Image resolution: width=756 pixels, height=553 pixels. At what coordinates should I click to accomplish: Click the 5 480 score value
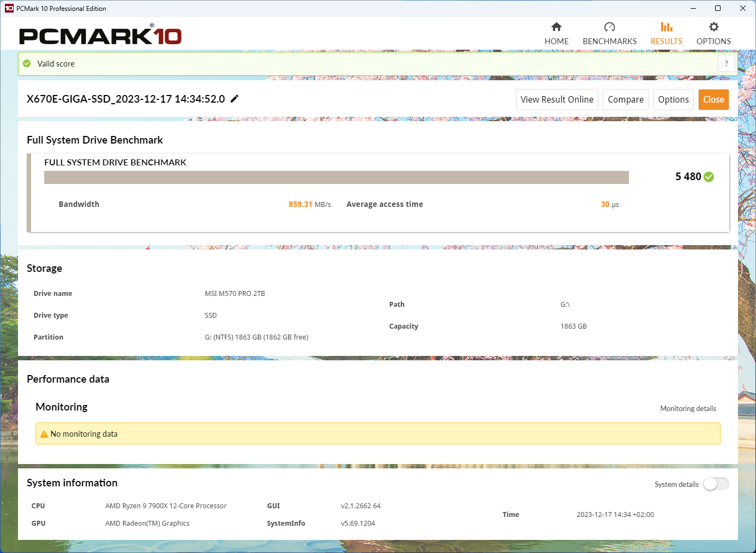[x=688, y=176]
